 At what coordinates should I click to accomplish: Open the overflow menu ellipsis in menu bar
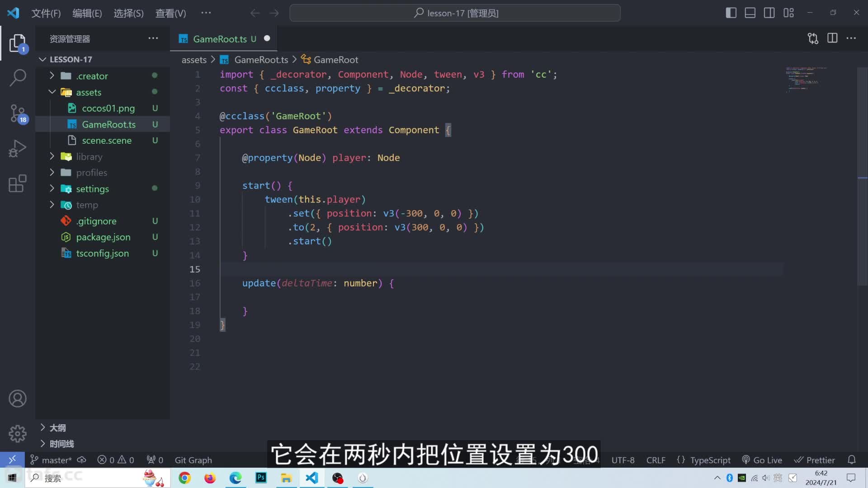click(x=206, y=13)
